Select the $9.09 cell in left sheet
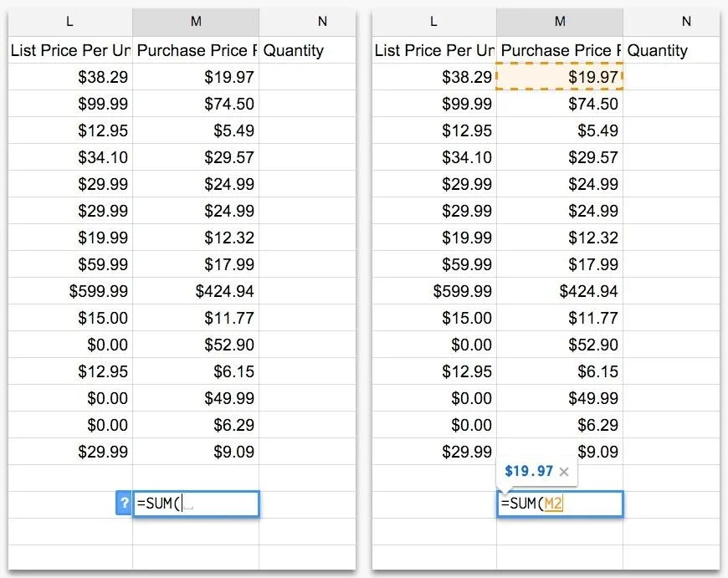Screen dimensions: 728x578 (x=196, y=451)
